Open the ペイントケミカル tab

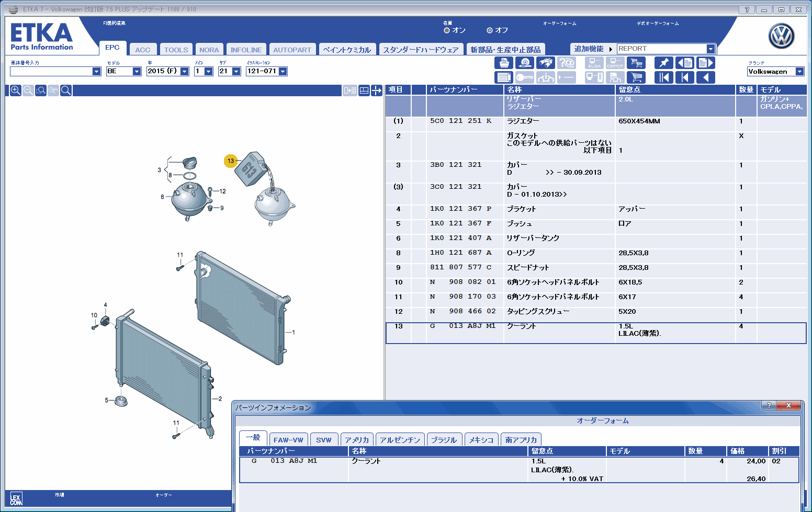point(347,50)
